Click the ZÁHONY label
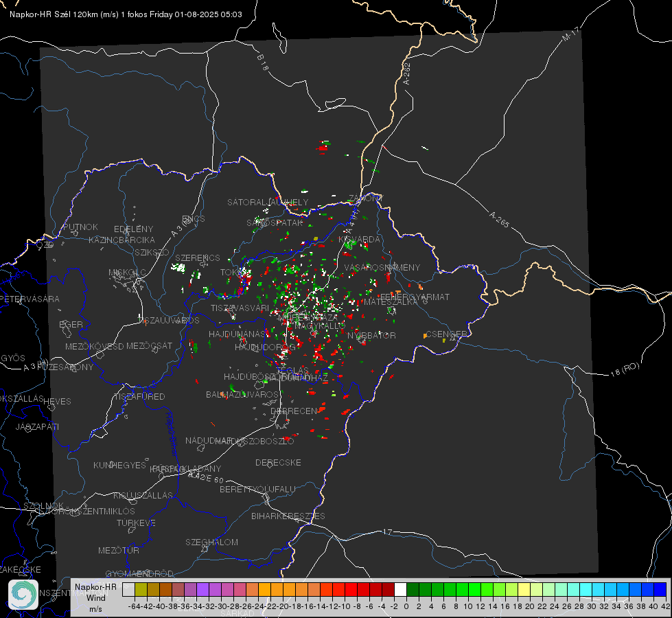 (365, 198)
